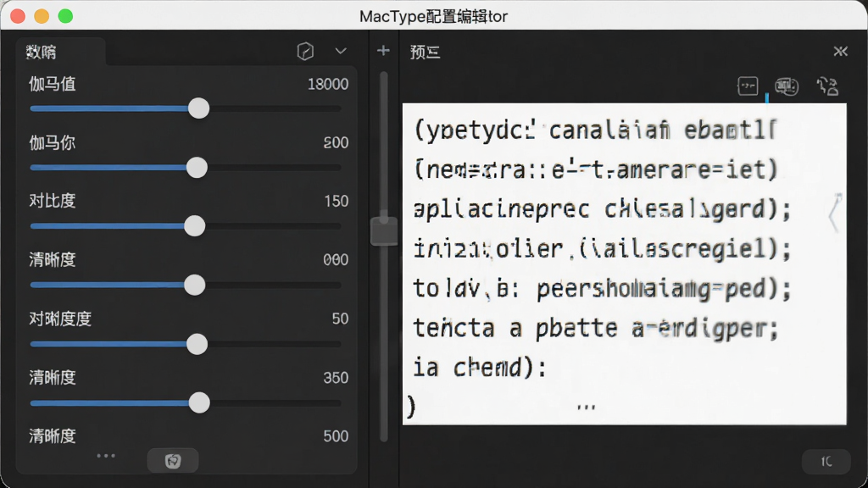
Task: Minimize the window with yellow button
Action: click(42, 16)
